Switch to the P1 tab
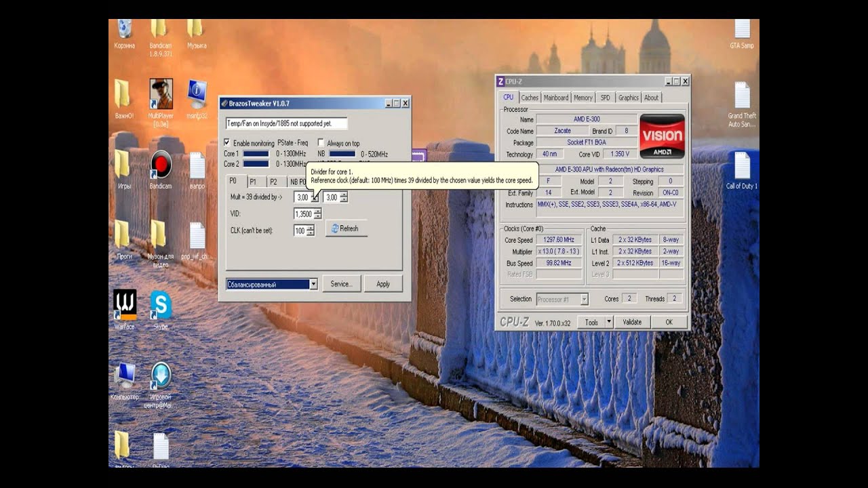Screen dimensions: 868x488 [x=253, y=182]
